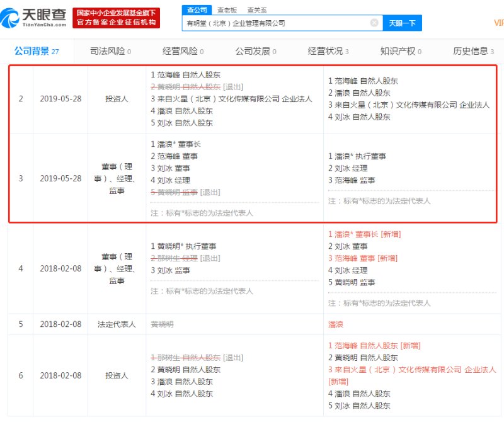Viewport: 504px width, 422px height.
Task: Click 潘浪 as new legal representative in row 5
Action: tap(336, 324)
